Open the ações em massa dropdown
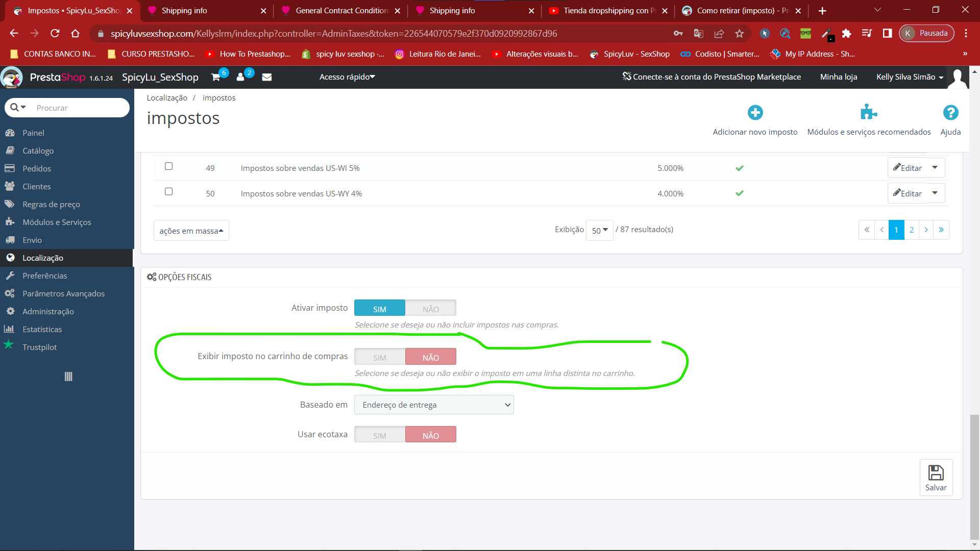 pos(191,231)
